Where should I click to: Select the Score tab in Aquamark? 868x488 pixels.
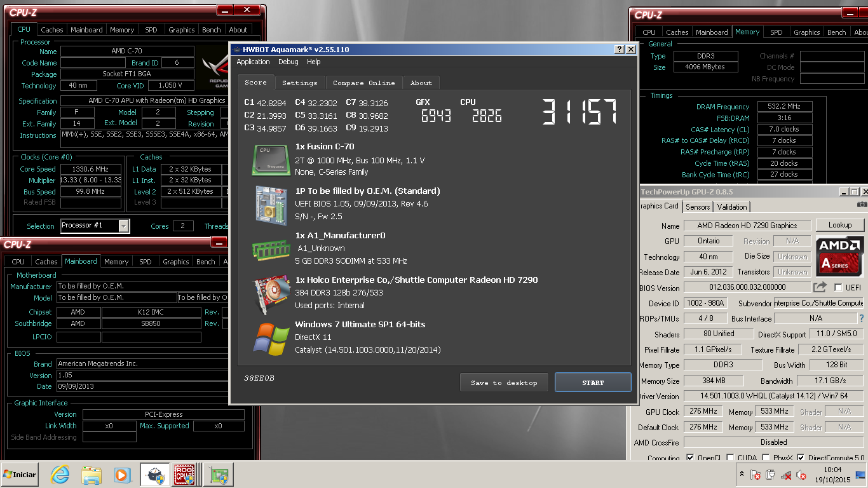[255, 82]
